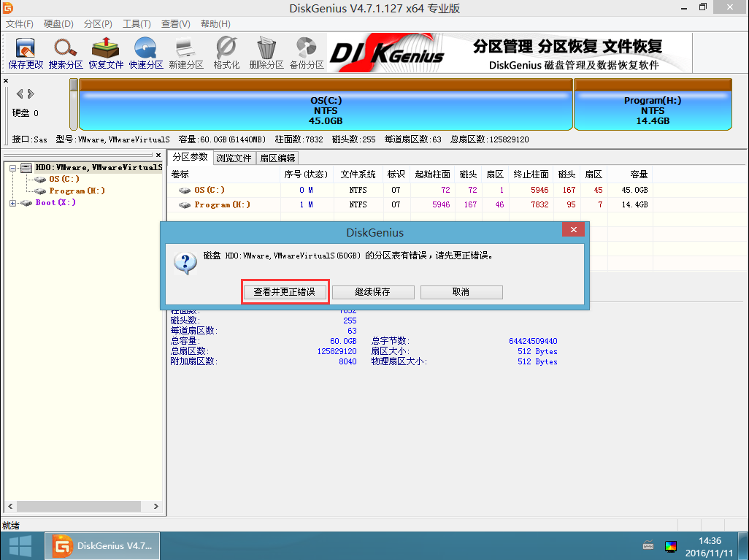
Task: Select the OS (C:) row in the partition table
Action: [411, 190]
